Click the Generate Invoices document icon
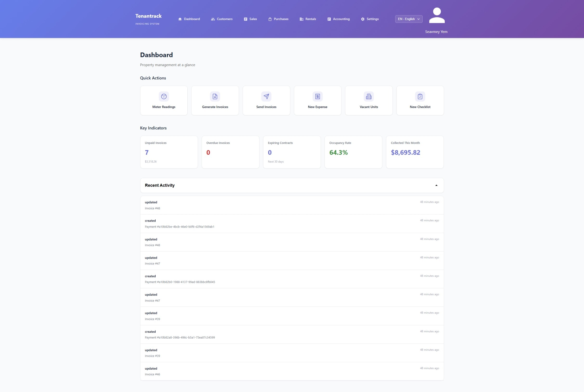This screenshot has height=392, width=584. point(215,96)
